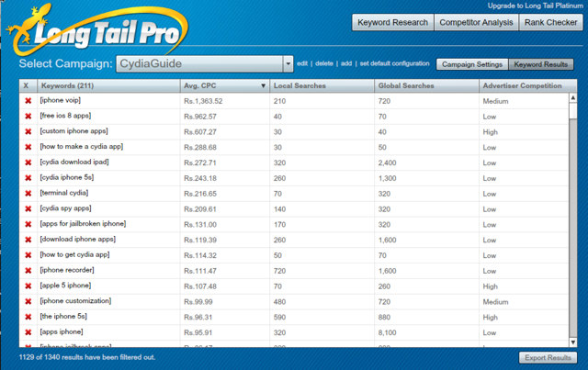Click the X column header
This screenshot has width=588, height=370.
point(28,86)
